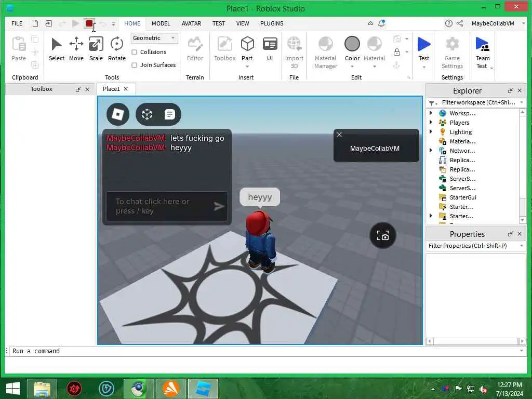This screenshot has height=399, width=532.
Task: Send the chat message with the arrow
Action: click(x=219, y=206)
